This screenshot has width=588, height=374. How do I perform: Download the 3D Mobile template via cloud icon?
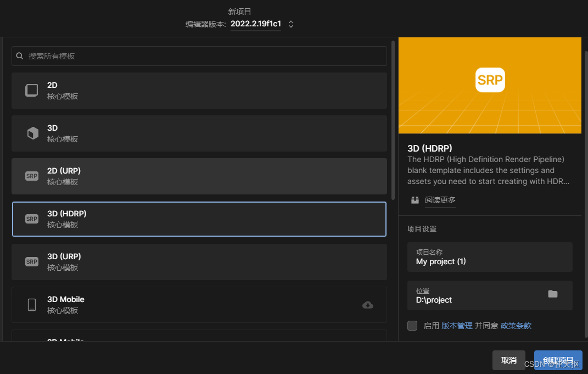point(368,305)
